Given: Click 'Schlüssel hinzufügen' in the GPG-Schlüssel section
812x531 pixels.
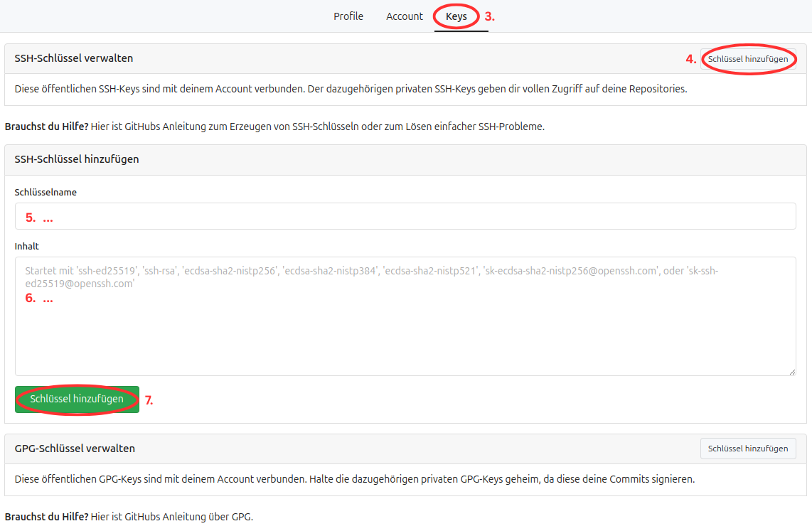Looking at the screenshot, I should pos(748,449).
